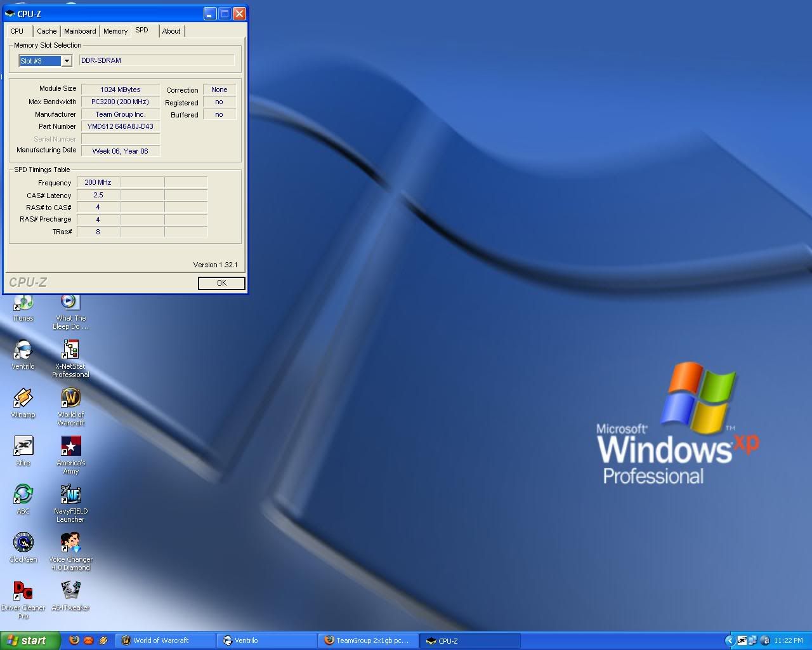The image size is (812, 650).
Task: Click the round 'a' tray icon
Action: coord(765,640)
